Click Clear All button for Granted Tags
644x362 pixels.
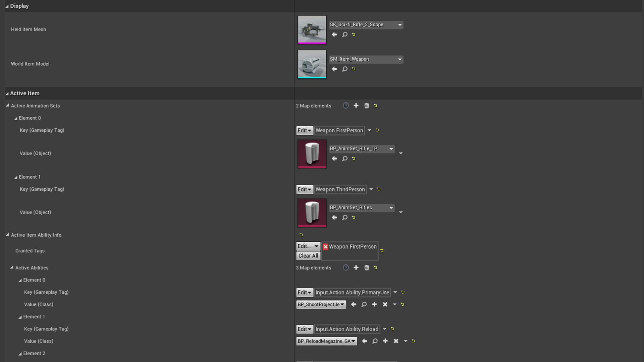point(308,255)
